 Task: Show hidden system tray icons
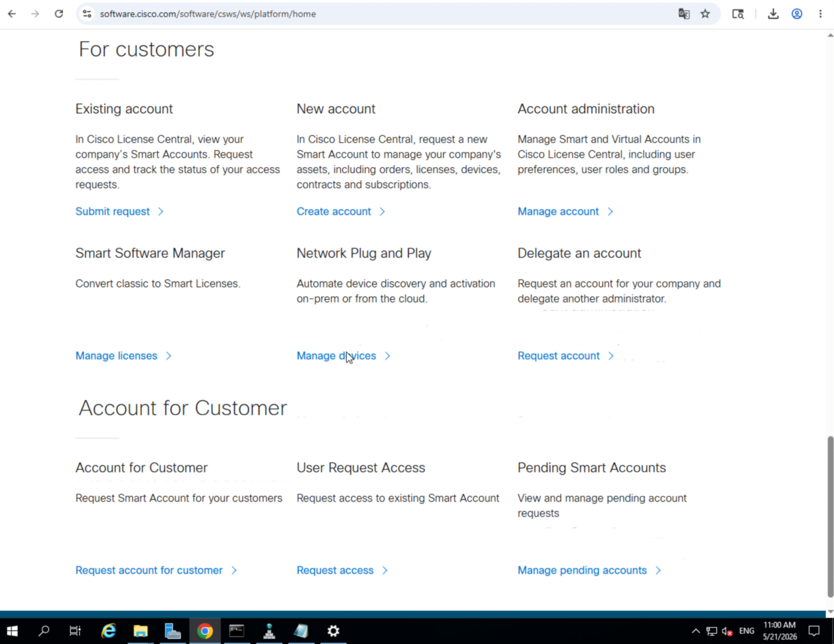(696, 631)
